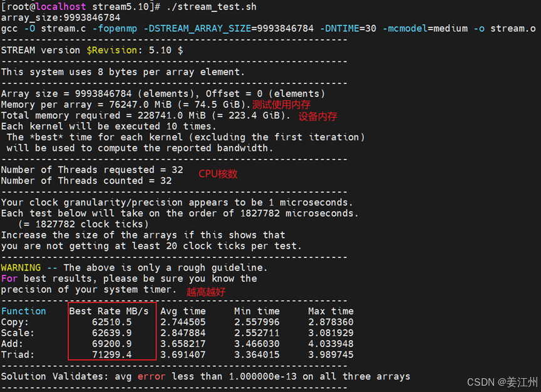
Task: Click 'stream.o' output filename
Action: pyautogui.click(x=513, y=29)
